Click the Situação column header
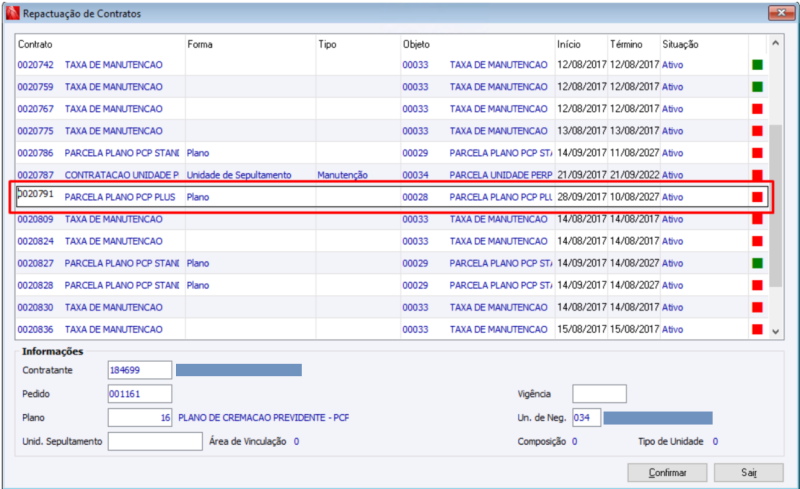This screenshot has height=489, width=800. [680, 44]
